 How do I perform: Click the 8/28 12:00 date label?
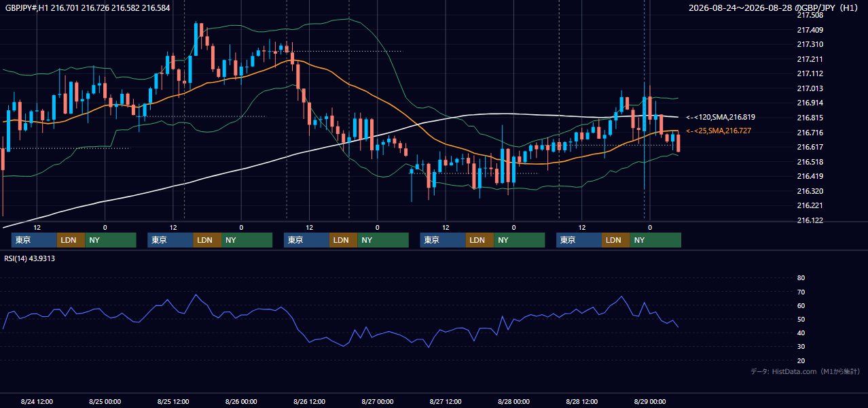point(581,401)
